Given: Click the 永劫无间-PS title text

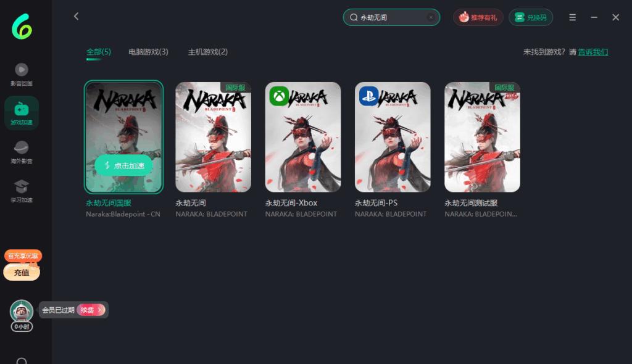Looking at the screenshot, I should (376, 203).
